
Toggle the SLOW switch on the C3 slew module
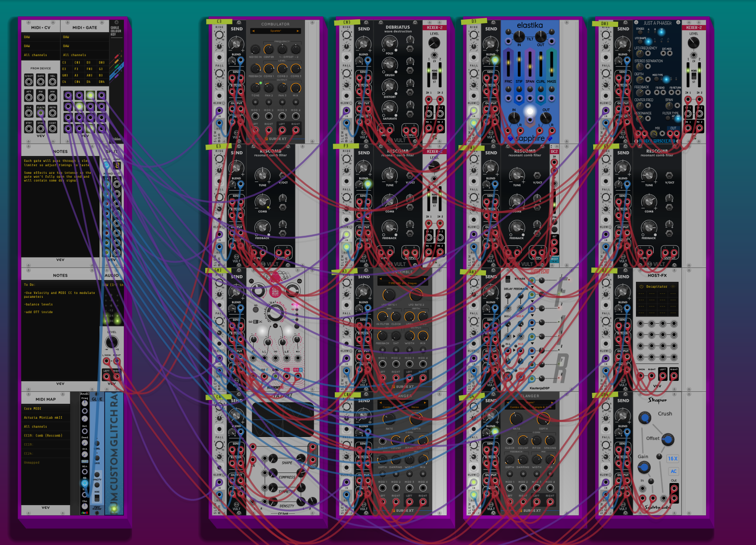click(x=223, y=103)
